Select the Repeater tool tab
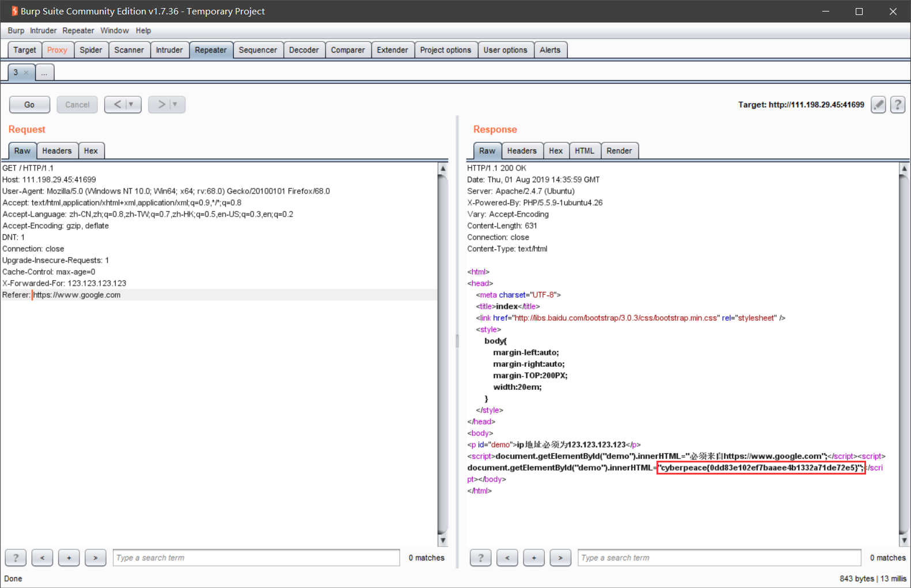The width and height of the screenshot is (911, 588). point(211,50)
